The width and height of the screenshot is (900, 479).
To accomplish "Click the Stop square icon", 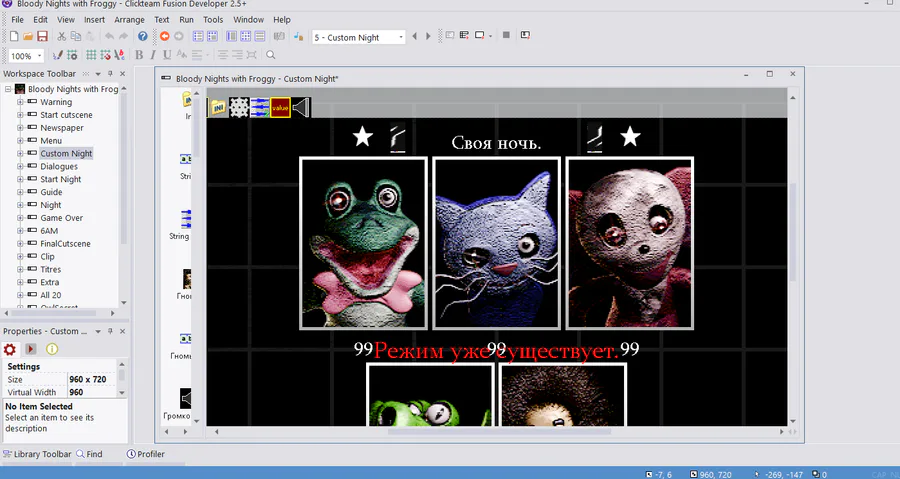I will pos(506,35).
